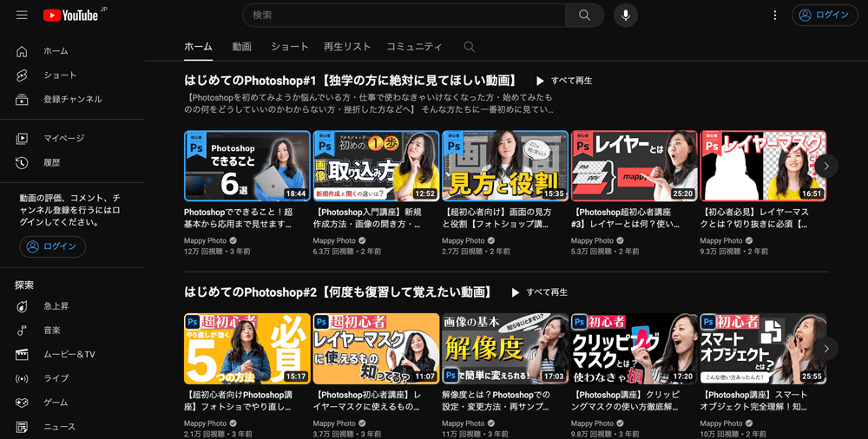Image resolution: width=868 pixels, height=439 pixels.
Task: Open title 【Photoshop超初心者講座#3】レイヤーとは何
Action: pos(626,218)
